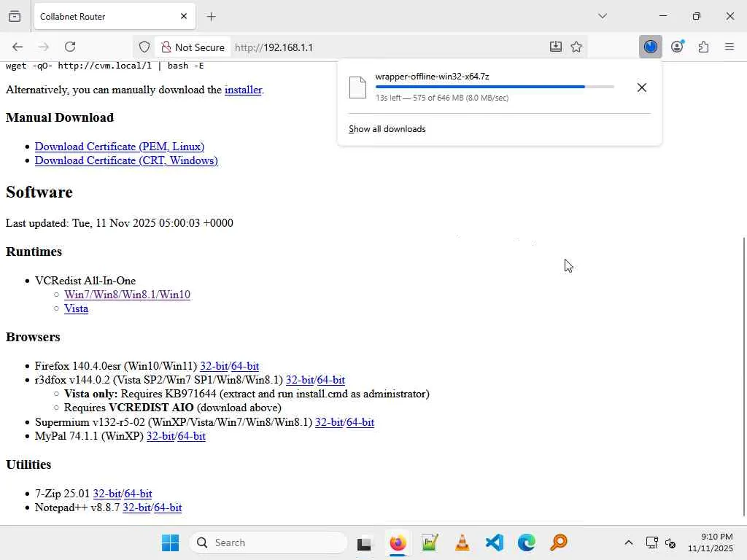
Task: Click the install-page icon in address bar
Action: [x=555, y=47]
